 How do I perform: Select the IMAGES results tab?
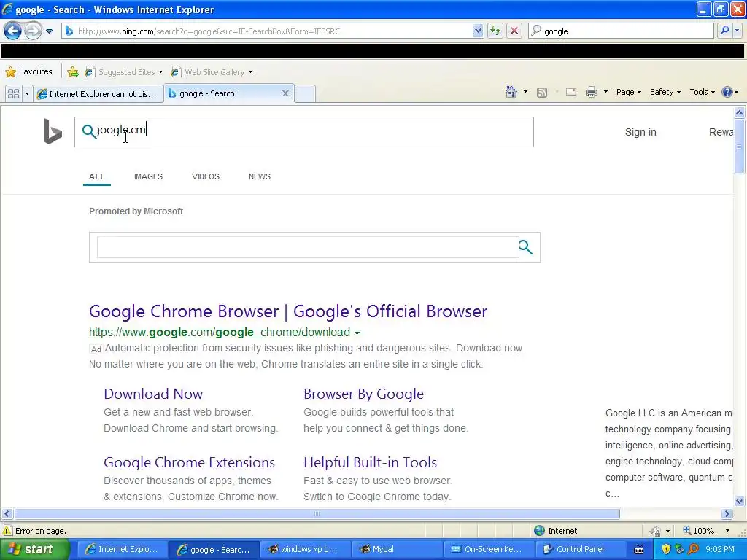point(148,176)
